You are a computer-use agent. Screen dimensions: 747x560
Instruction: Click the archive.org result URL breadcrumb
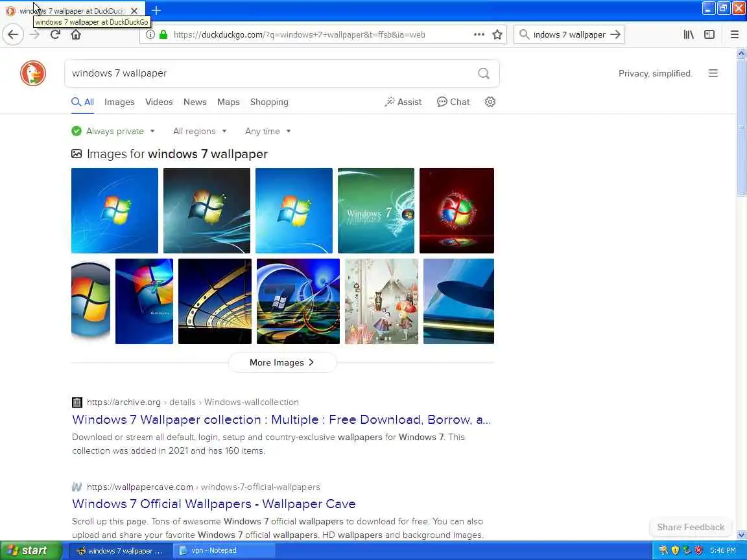[x=193, y=402]
